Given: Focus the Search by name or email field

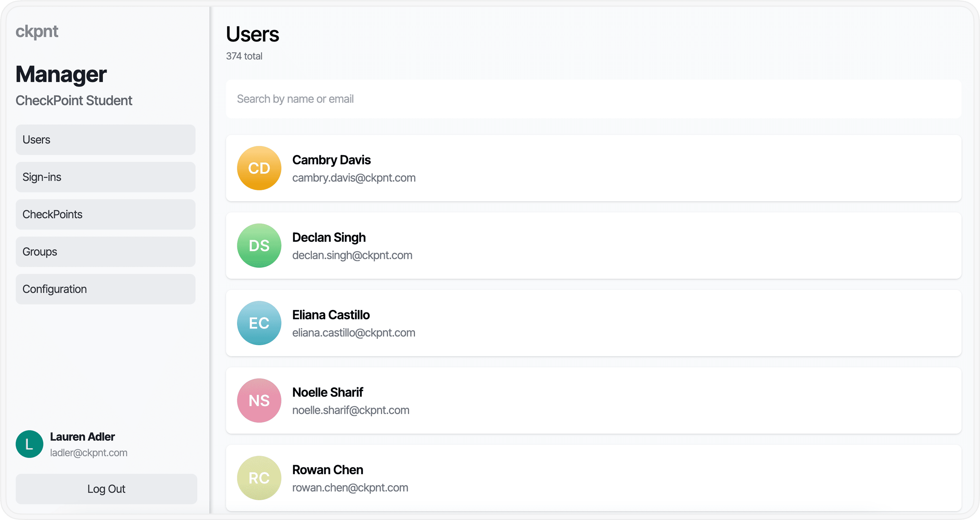Looking at the screenshot, I should pos(594,99).
